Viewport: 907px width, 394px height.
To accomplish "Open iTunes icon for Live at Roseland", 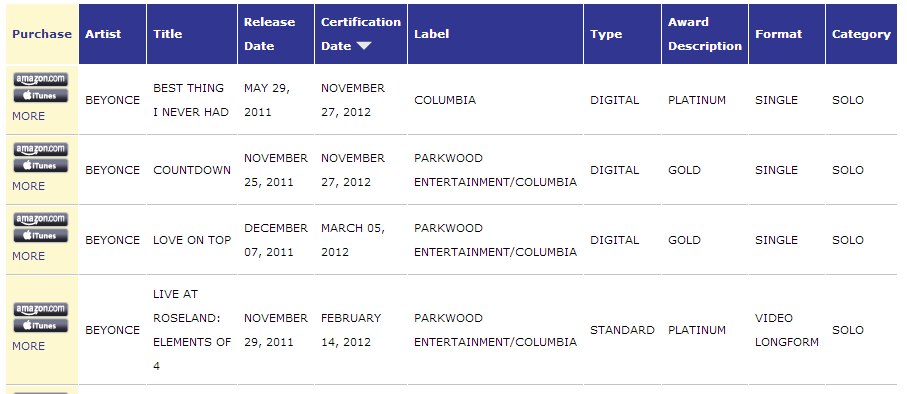I will pos(40,326).
